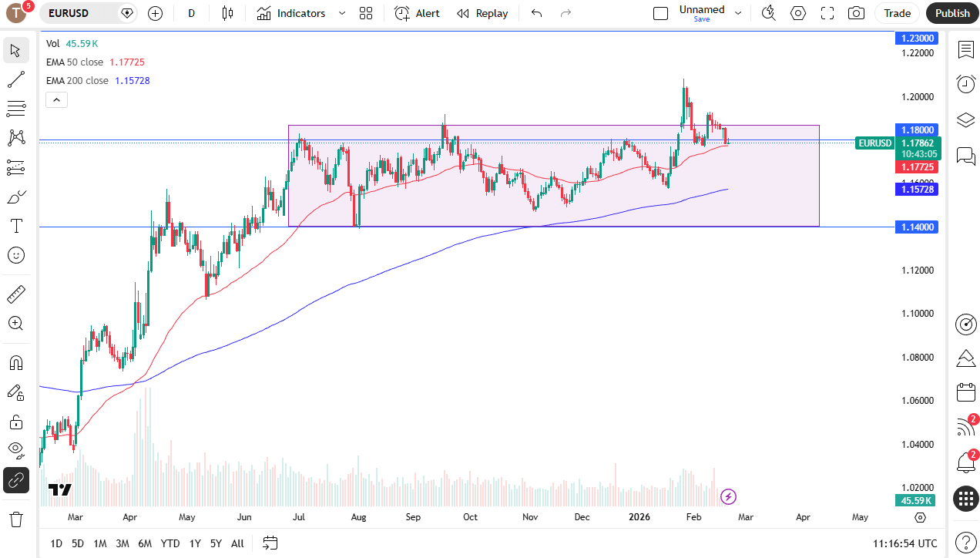Open chart settings hexagon icon
Viewport: 980px width, 558px height.
(x=798, y=13)
